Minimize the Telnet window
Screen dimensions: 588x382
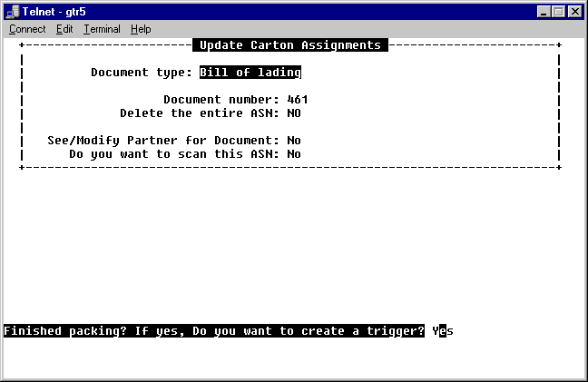coord(544,11)
